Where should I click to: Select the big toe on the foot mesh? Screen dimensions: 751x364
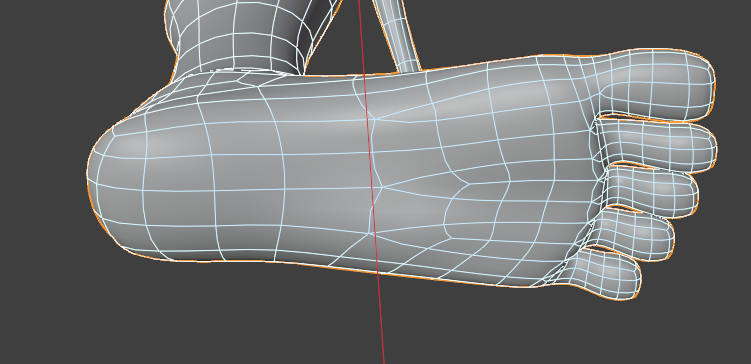pos(656,85)
